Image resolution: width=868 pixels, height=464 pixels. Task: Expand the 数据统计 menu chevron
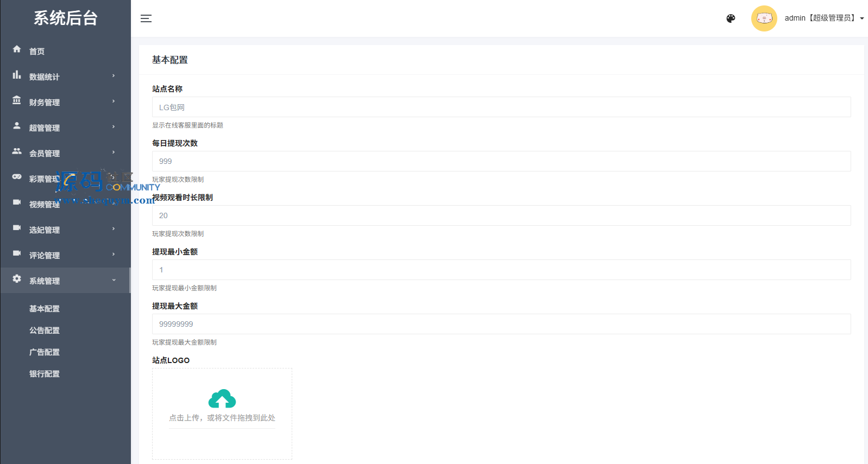(x=114, y=76)
